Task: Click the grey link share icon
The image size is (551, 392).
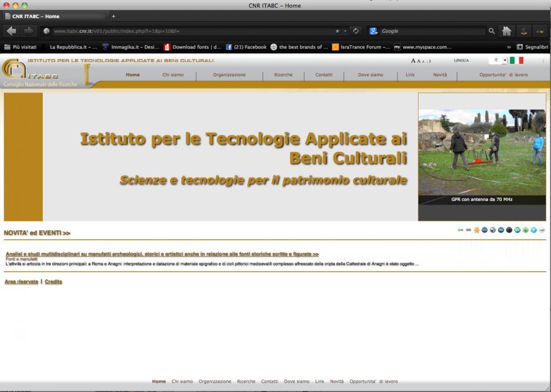Action: [468, 230]
